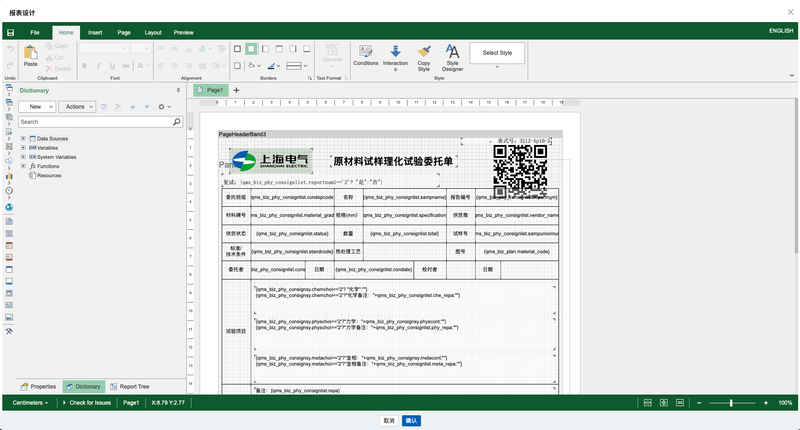Expand the Data Sources tree node
This screenshot has width=800, height=430.
pos(23,138)
